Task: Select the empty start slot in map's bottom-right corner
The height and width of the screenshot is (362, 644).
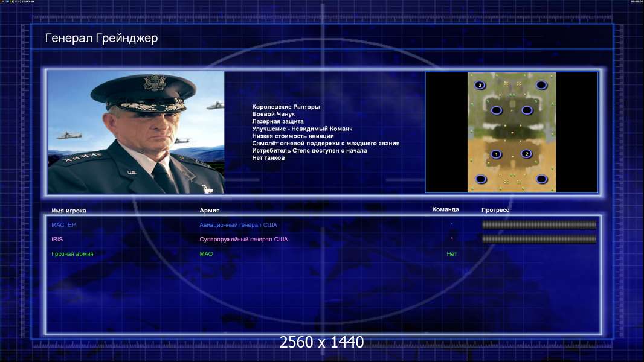Action: [x=542, y=179]
